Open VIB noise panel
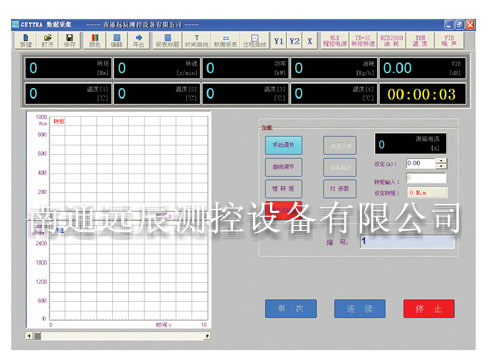 (x=449, y=40)
